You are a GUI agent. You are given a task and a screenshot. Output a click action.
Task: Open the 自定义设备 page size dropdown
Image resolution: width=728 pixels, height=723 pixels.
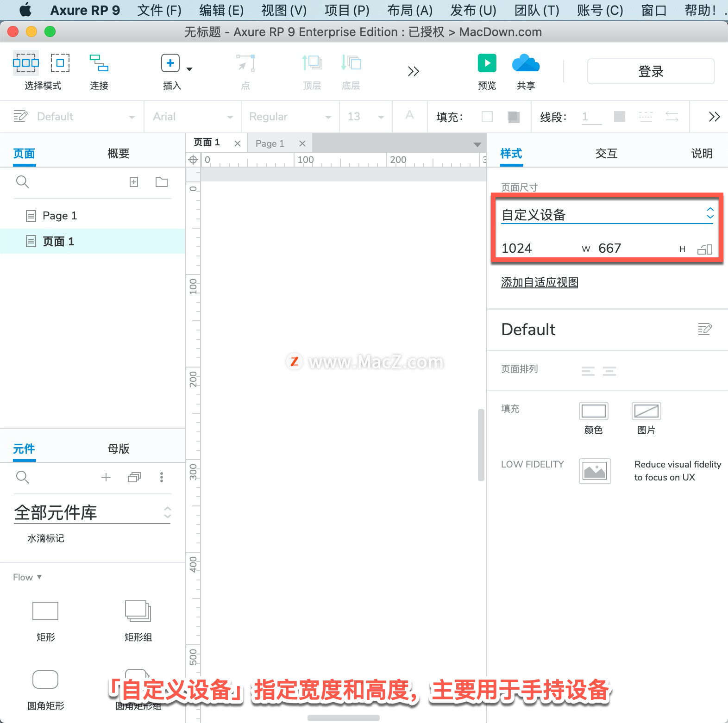pyautogui.click(x=608, y=214)
